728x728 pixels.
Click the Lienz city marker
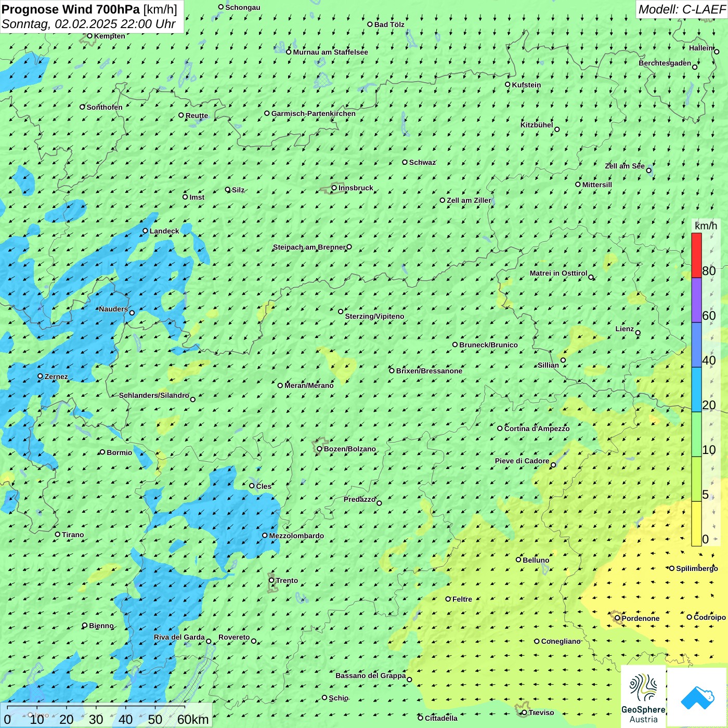click(638, 333)
